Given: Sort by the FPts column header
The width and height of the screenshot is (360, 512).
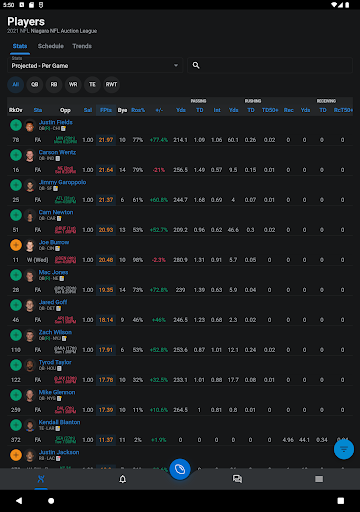Looking at the screenshot, I should [106, 110].
